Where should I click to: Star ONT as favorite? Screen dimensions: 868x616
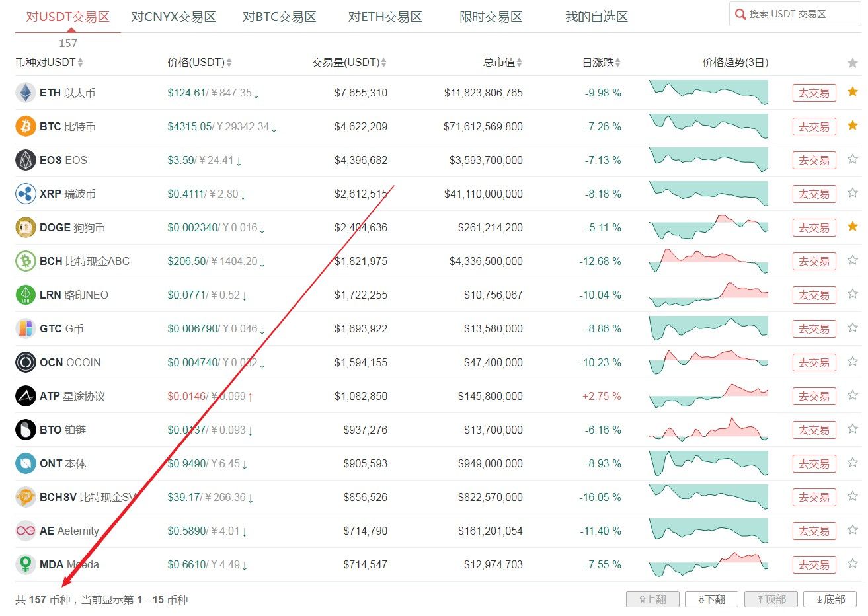click(x=853, y=463)
